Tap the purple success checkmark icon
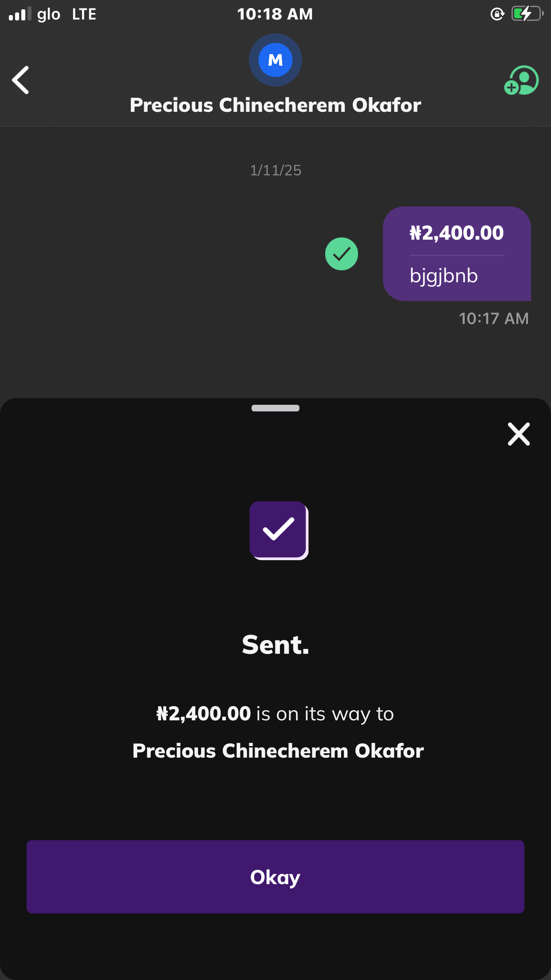Screen dimensions: 551x980 (x=279, y=530)
